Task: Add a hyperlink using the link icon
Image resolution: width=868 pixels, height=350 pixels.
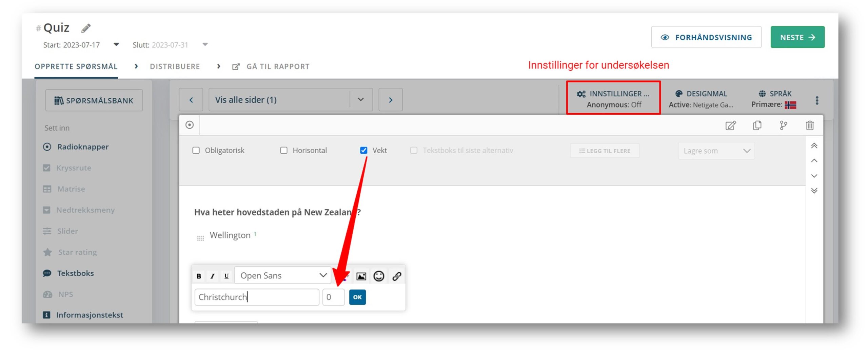Action: click(x=397, y=276)
